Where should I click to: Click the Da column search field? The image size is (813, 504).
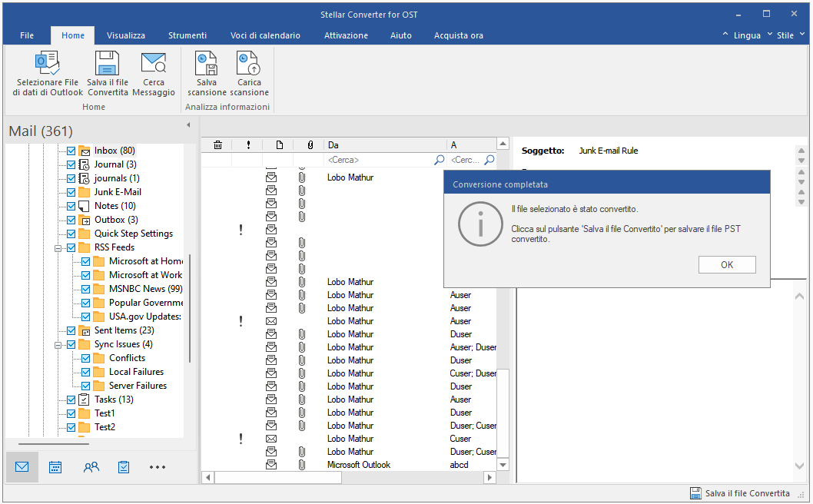point(378,160)
